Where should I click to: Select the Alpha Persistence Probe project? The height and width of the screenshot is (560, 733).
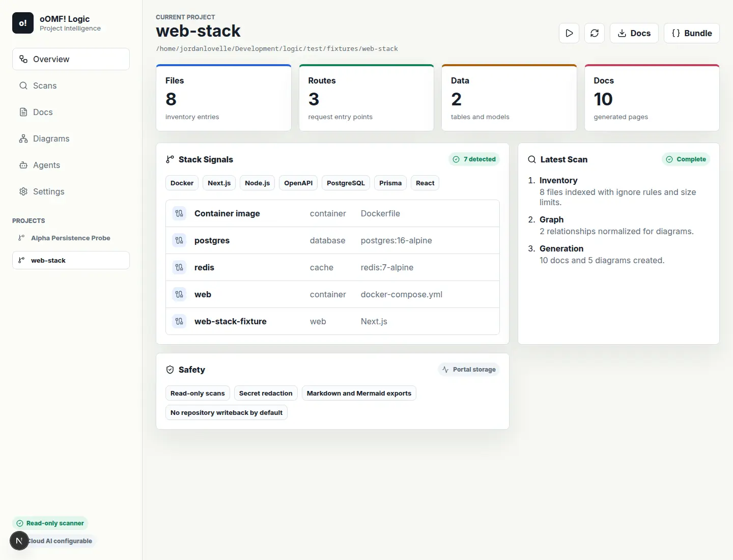(x=71, y=238)
